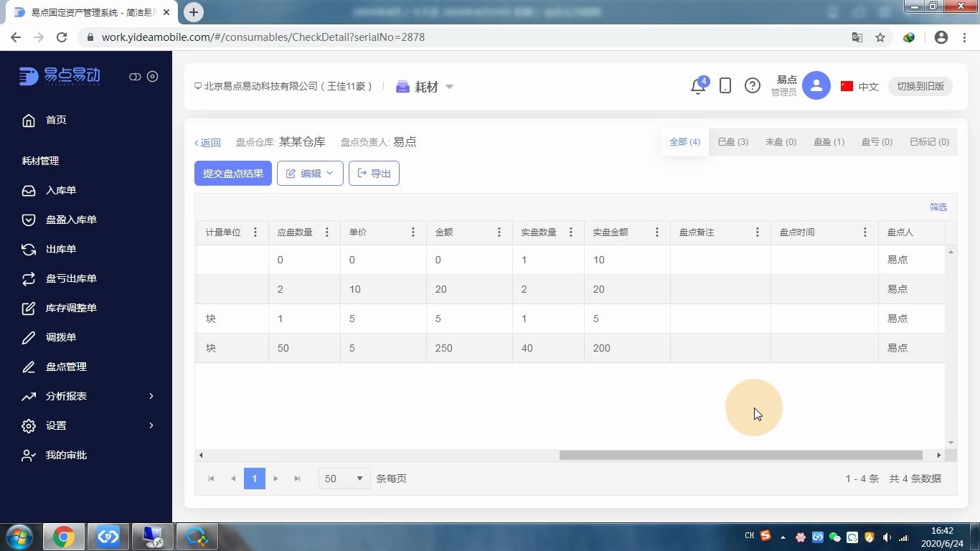This screenshot has width=980, height=551.
Task: Go to next page of results
Action: (275, 479)
